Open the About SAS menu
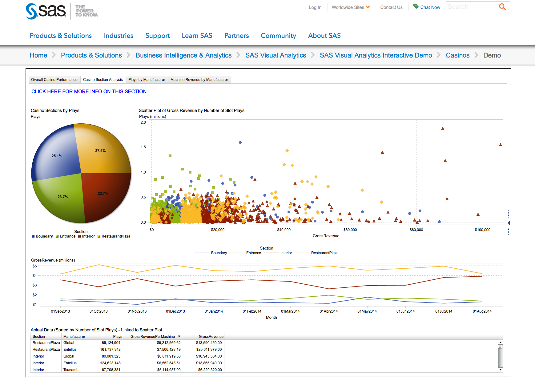This screenshot has width=535, height=392. [x=324, y=36]
